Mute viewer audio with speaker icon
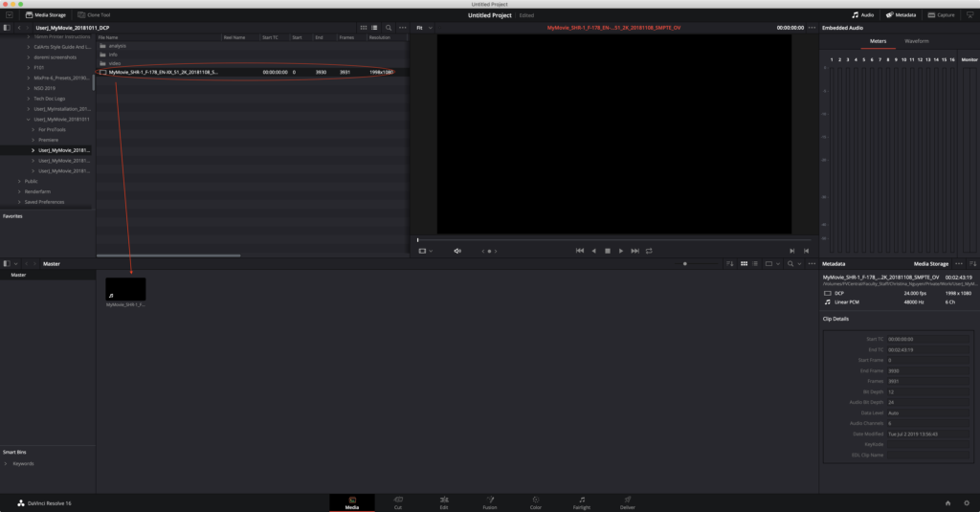The height and width of the screenshot is (512, 980). pos(457,251)
